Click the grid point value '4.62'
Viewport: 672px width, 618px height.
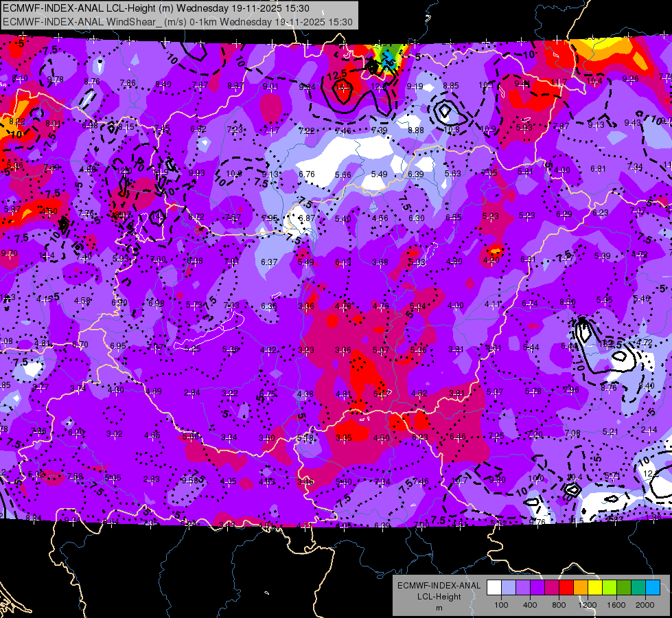(x=419, y=393)
